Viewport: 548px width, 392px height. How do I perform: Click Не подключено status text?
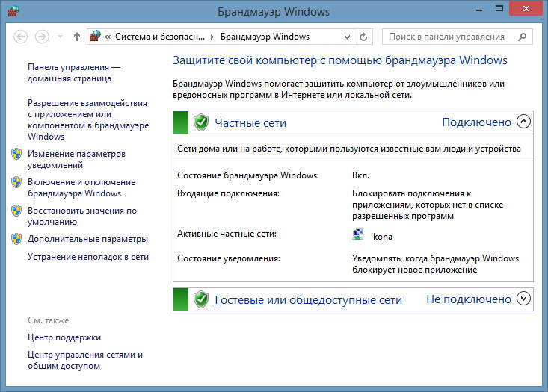coord(469,299)
